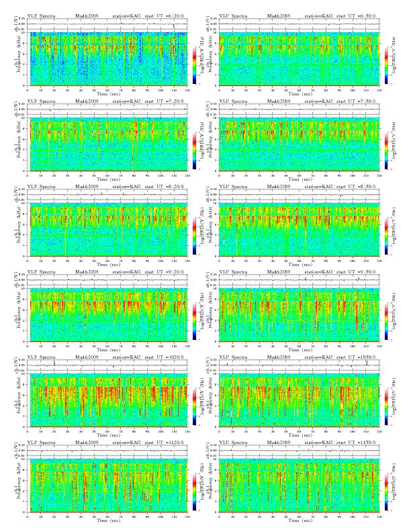Click the spectrogram with start UT 6:20:0
Viewport: 411px width, 532px height.
[107, 59]
